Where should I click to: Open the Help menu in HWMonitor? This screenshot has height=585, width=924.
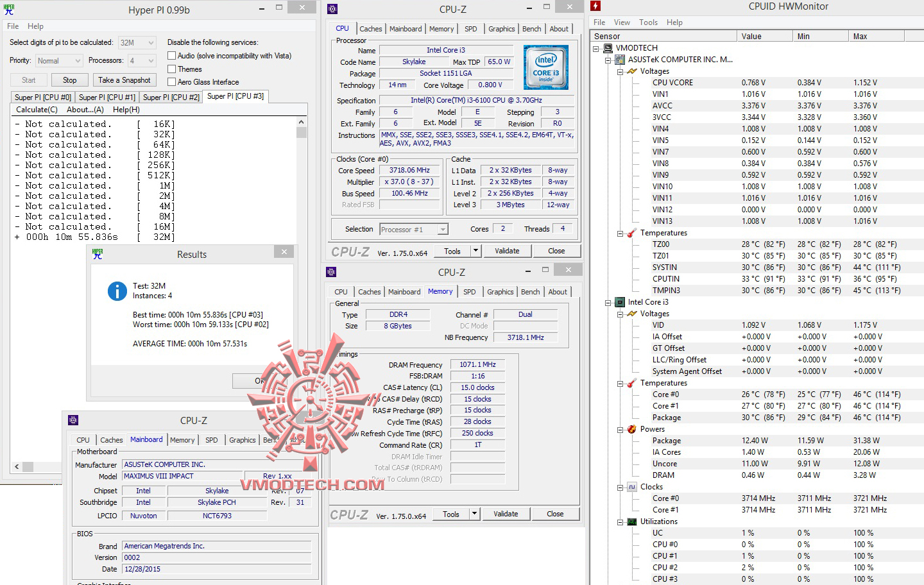[x=674, y=22]
